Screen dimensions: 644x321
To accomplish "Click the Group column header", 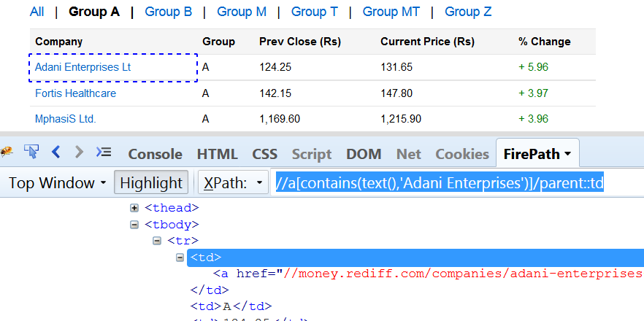I will pos(218,42).
